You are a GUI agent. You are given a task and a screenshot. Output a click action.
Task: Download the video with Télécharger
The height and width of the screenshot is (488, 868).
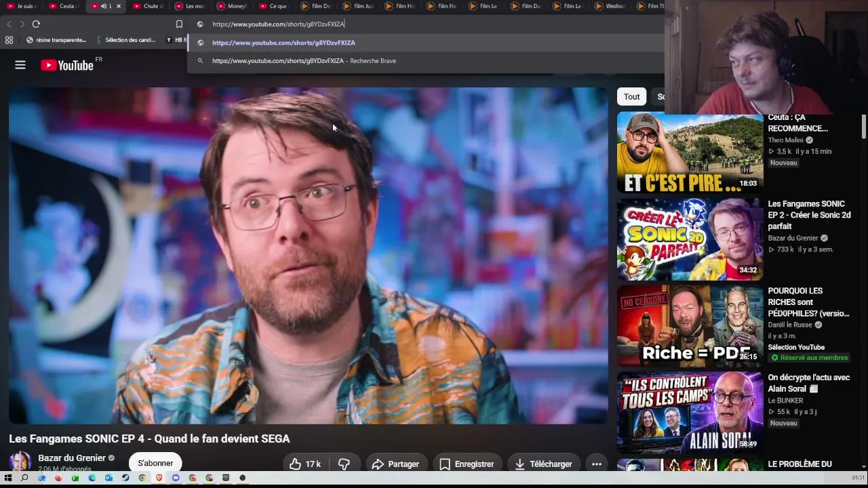544,464
